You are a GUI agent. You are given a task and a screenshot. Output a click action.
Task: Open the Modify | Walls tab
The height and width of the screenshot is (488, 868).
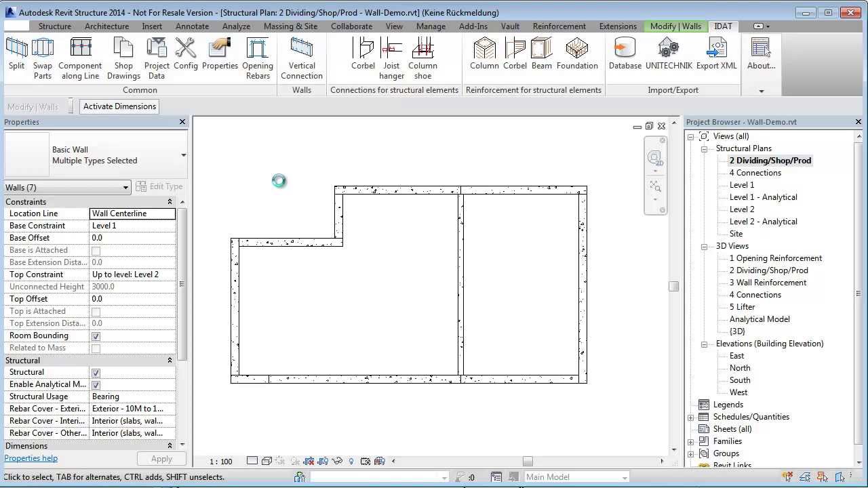(675, 26)
